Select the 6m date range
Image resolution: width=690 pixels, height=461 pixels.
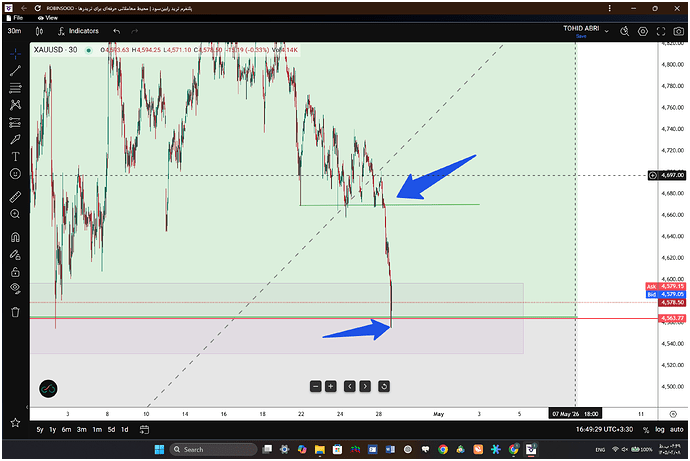point(66,430)
